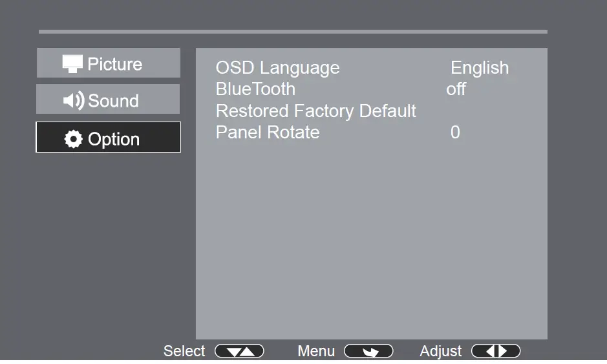Click the Adjust hint label

[x=441, y=351]
